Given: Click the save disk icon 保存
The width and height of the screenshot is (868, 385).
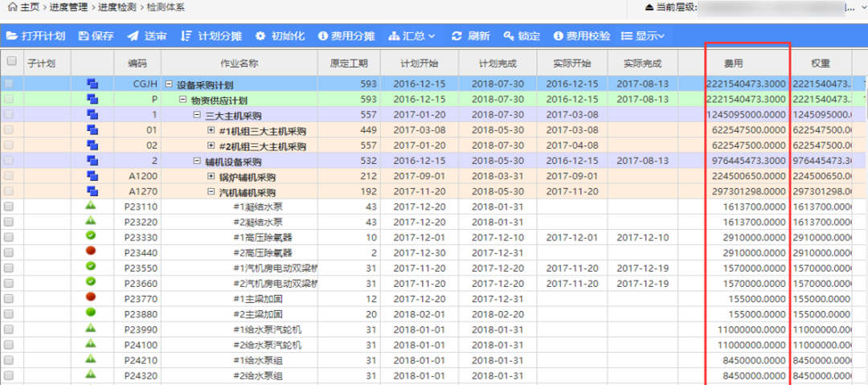Looking at the screenshot, I should (x=84, y=36).
